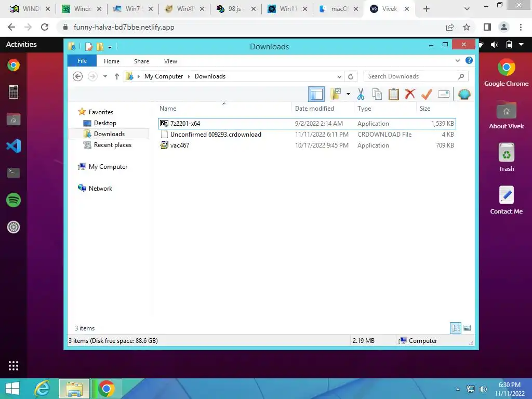Image resolution: width=532 pixels, height=399 pixels.
Task: Click the Copy icon in Explorer toolbar
Action: click(x=377, y=94)
